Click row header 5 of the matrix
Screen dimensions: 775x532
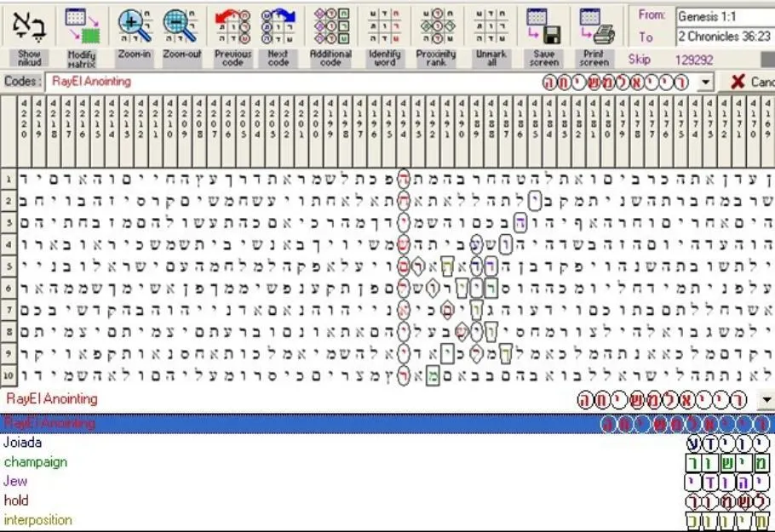pos(9,266)
